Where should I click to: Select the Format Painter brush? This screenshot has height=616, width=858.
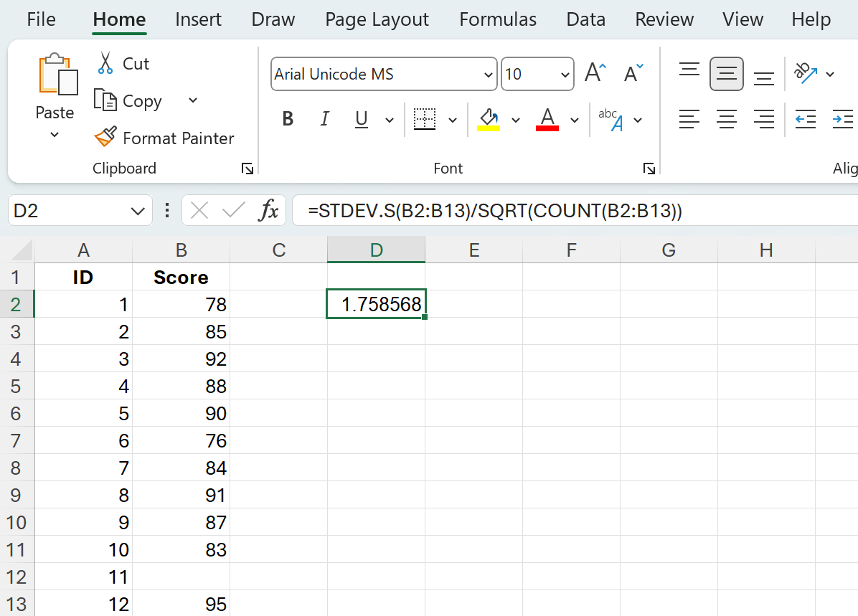pyautogui.click(x=105, y=138)
